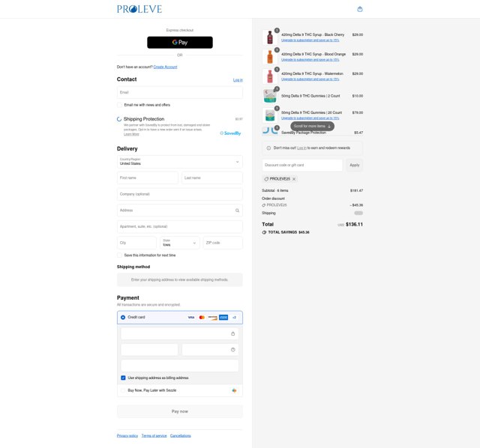Screen dimensions: 480x448
Task: Open the Cancellations link
Action: point(180,436)
